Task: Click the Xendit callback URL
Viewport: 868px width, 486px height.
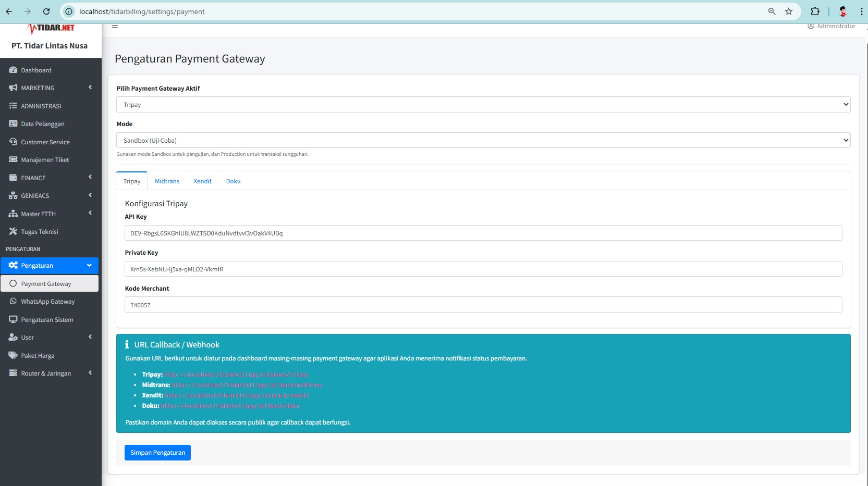Action: click(x=237, y=395)
